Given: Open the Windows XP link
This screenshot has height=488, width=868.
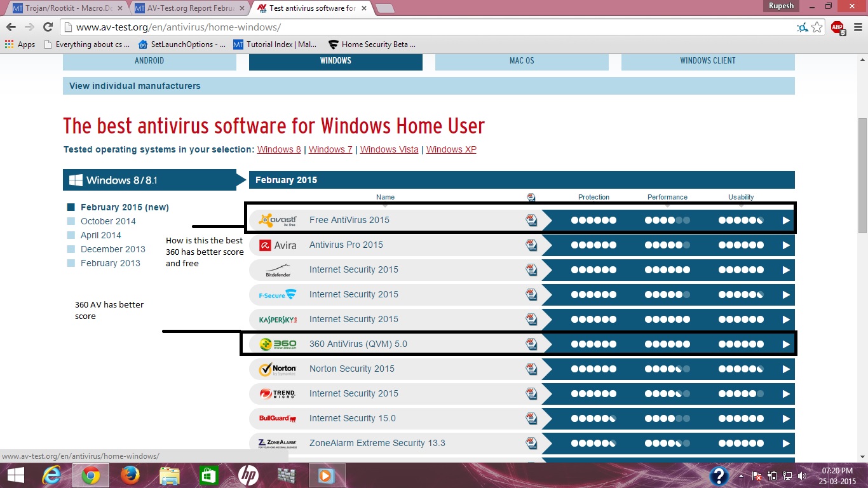Looking at the screenshot, I should [451, 149].
